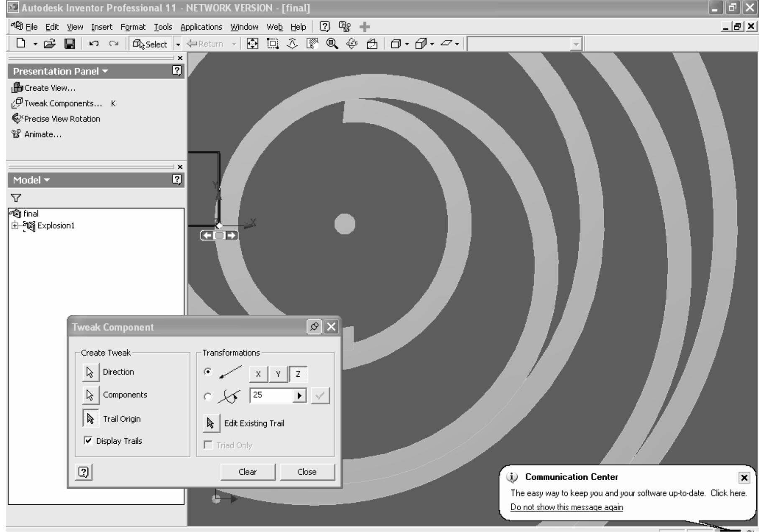Image resolution: width=766 pixels, height=532 pixels.
Task: Click the Model browser filter funnel
Action: (x=16, y=198)
